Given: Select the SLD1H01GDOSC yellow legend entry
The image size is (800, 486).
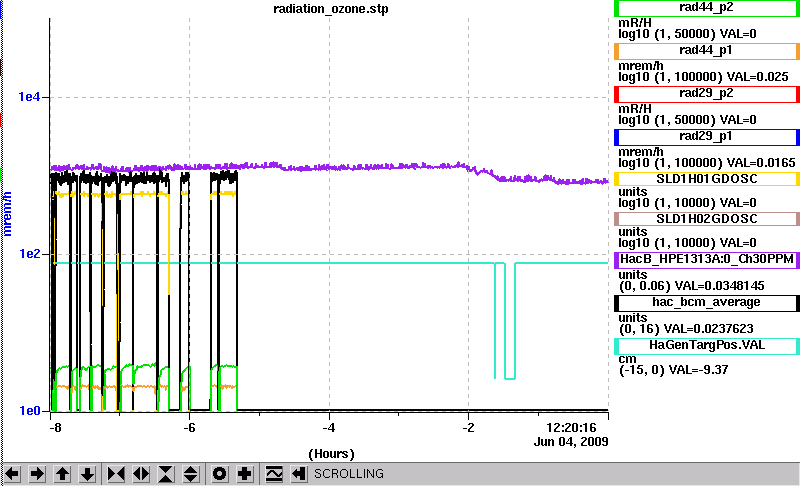Looking at the screenshot, I should (707, 179).
